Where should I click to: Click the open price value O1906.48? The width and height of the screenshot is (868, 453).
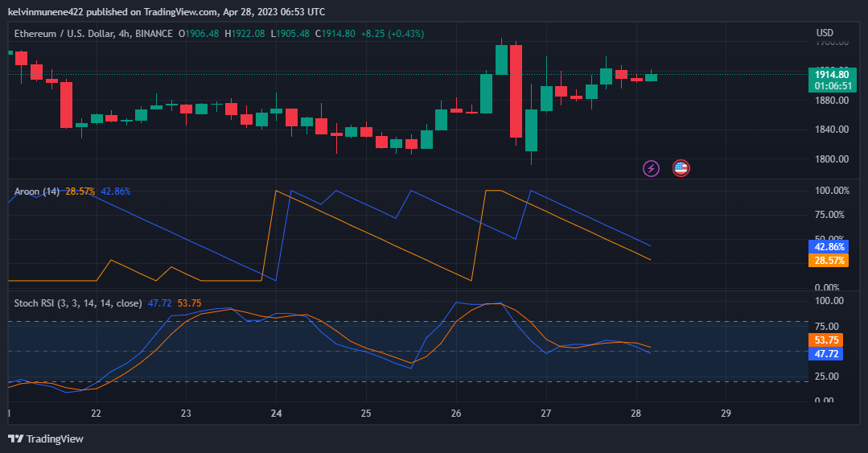(198, 34)
